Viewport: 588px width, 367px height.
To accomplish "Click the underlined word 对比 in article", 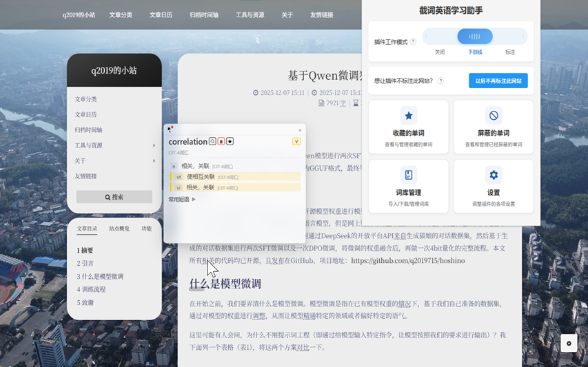I will tap(303, 348).
